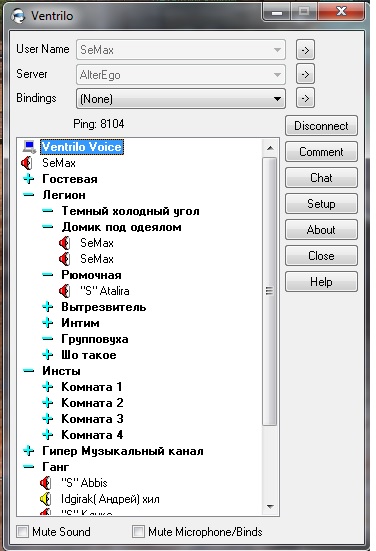The width and height of the screenshot is (376, 551).
Task: Expand the Шо такое channel
Action: pyautogui.click(x=47, y=355)
